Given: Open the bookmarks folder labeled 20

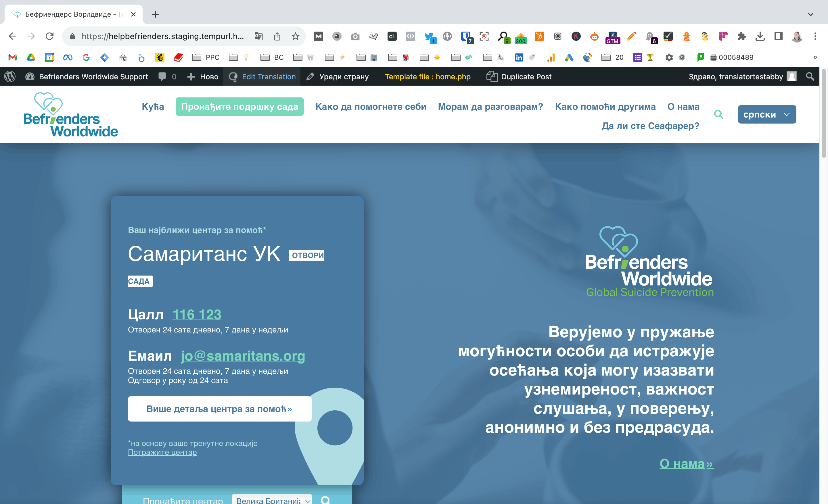Looking at the screenshot, I should point(612,57).
